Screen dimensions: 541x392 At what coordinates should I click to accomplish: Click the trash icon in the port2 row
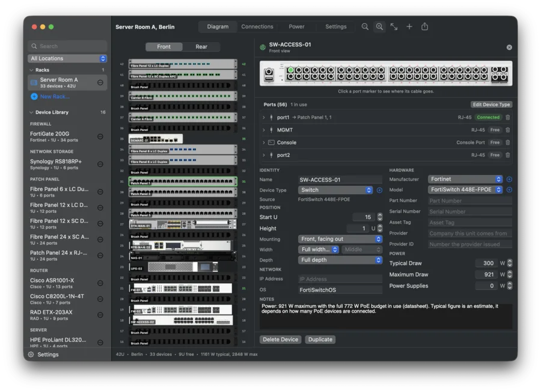[x=507, y=155]
